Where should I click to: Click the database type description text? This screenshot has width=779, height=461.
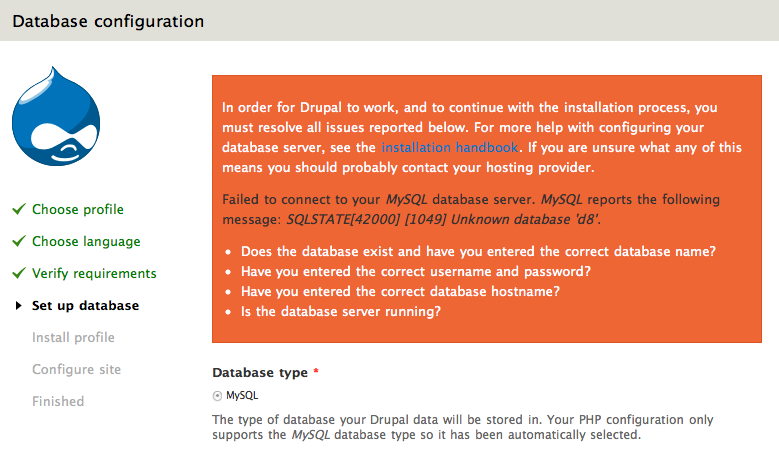pyautogui.click(x=463, y=427)
